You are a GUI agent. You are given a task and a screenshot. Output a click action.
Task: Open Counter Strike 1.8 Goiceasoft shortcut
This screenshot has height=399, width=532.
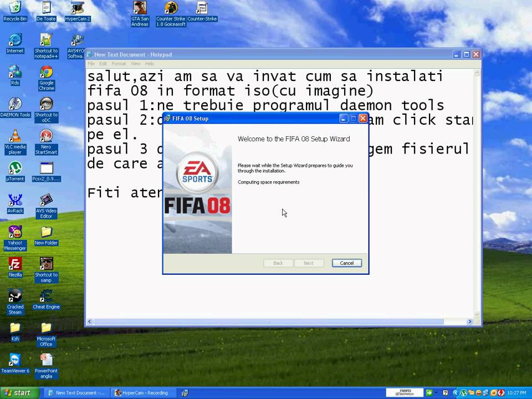[171, 13]
